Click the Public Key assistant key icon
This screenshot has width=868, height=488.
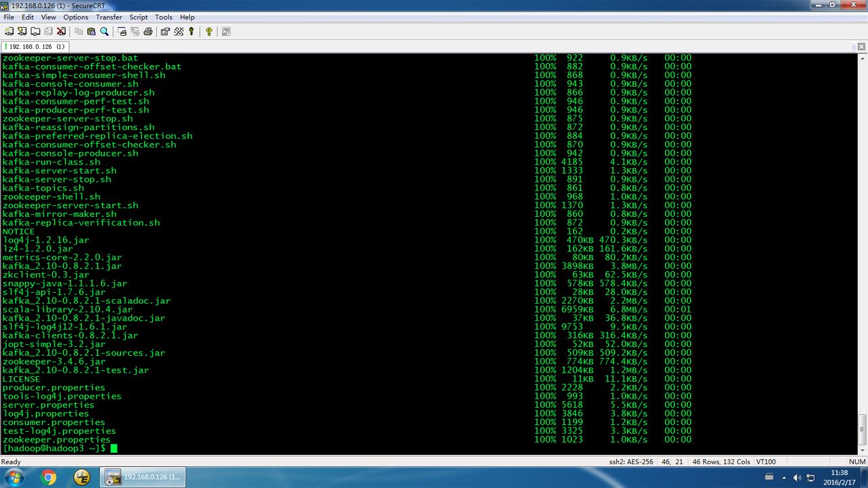tap(191, 31)
